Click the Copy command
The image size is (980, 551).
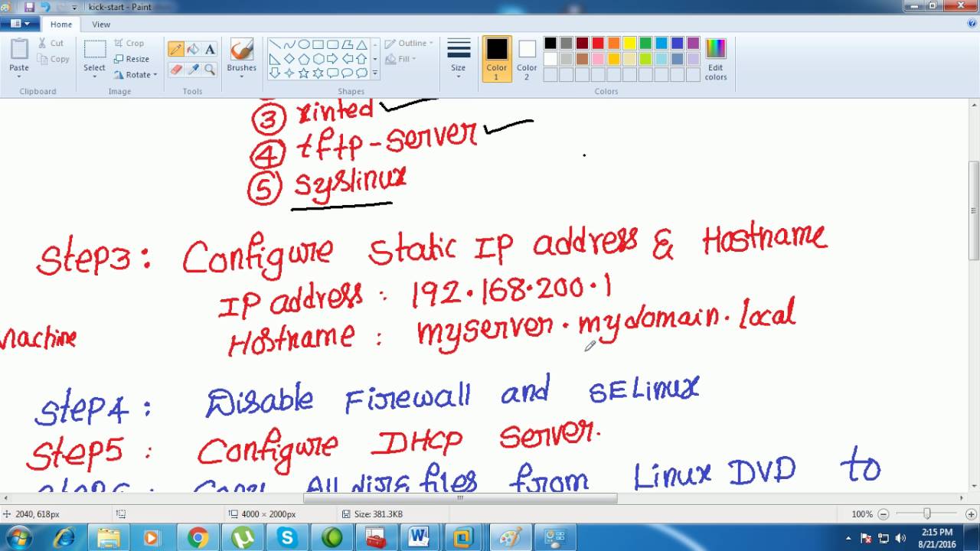[x=54, y=59]
